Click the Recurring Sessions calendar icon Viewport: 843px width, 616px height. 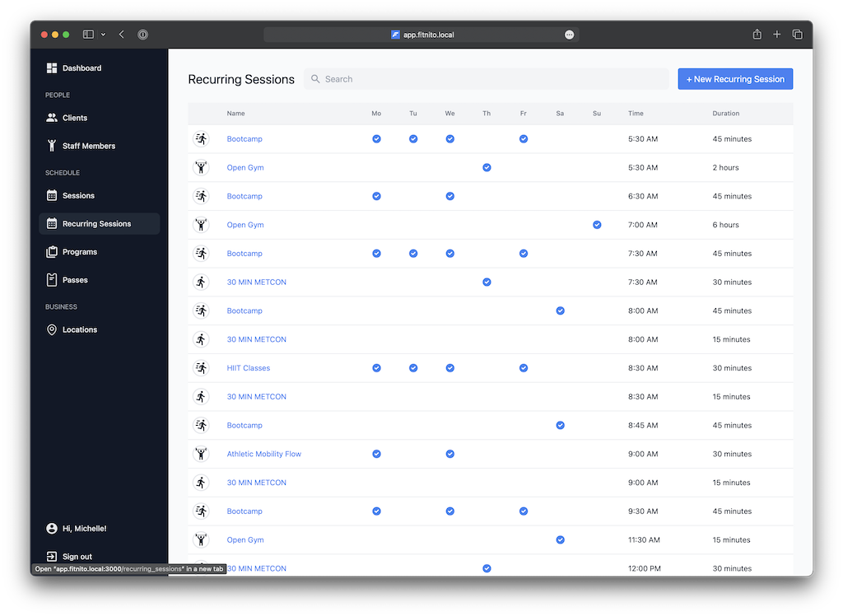click(x=52, y=223)
